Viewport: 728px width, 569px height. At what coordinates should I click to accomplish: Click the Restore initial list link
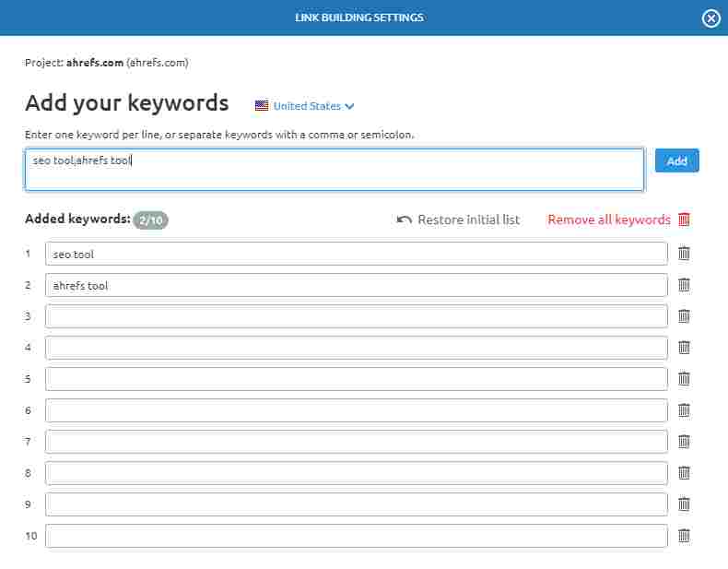pyautogui.click(x=468, y=219)
